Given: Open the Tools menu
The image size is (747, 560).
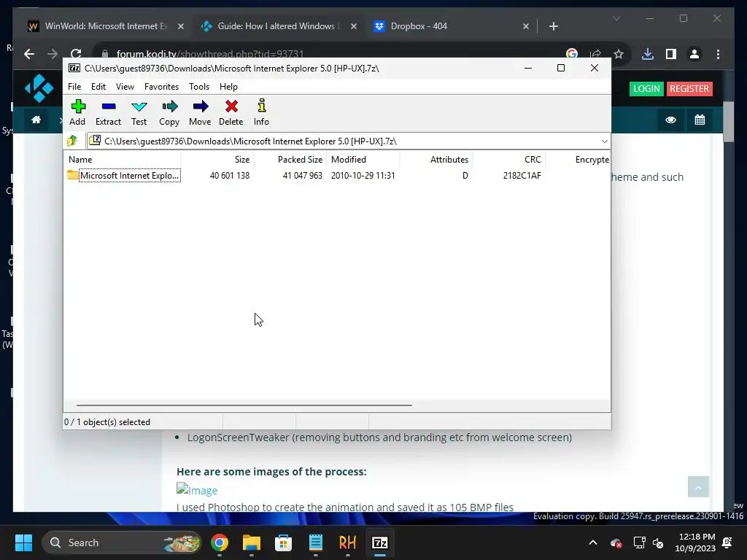Looking at the screenshot, I should click(x=199, y=87).
